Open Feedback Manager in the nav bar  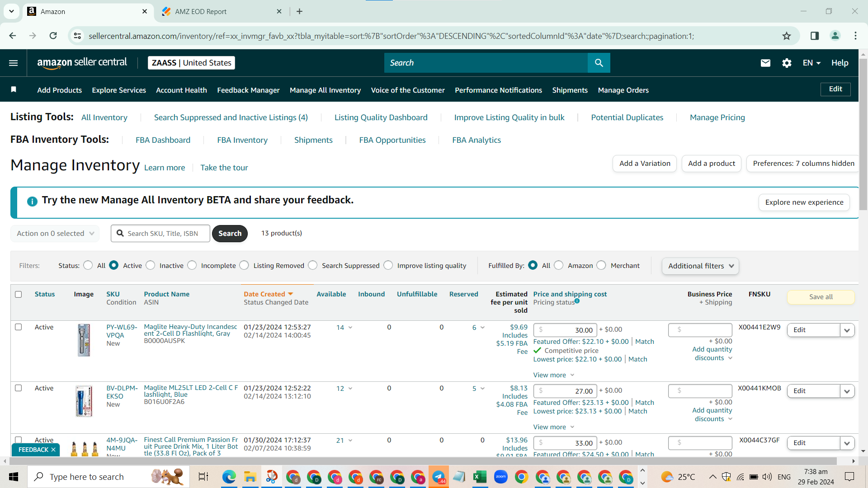click(x=248, y=90)
